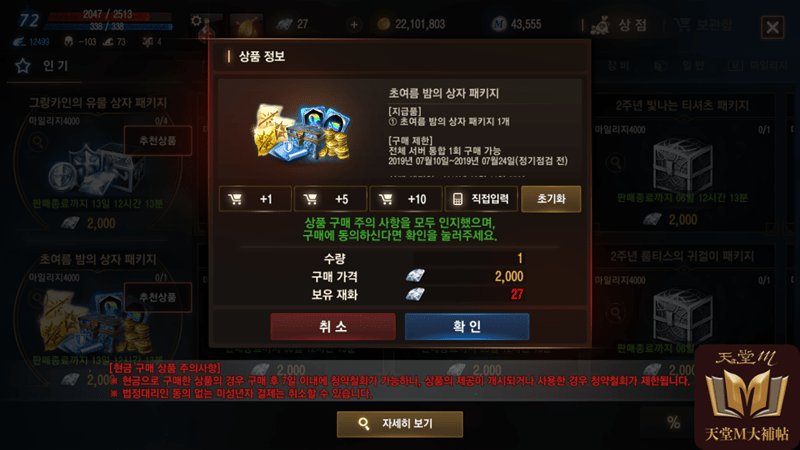The width and height of the screenshot is (800, 450).
Task: Add ten items with the +10 cart button
Action: [406, 199]
